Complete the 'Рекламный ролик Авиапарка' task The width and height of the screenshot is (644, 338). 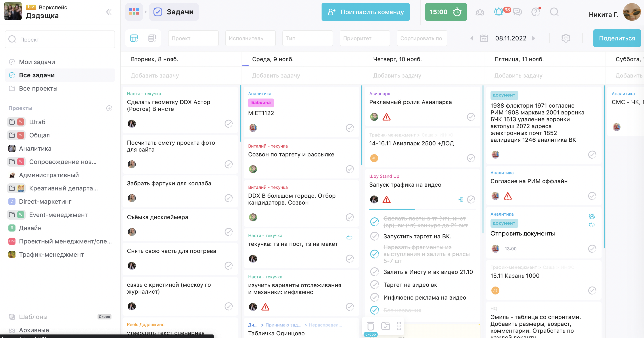point(471,117)
